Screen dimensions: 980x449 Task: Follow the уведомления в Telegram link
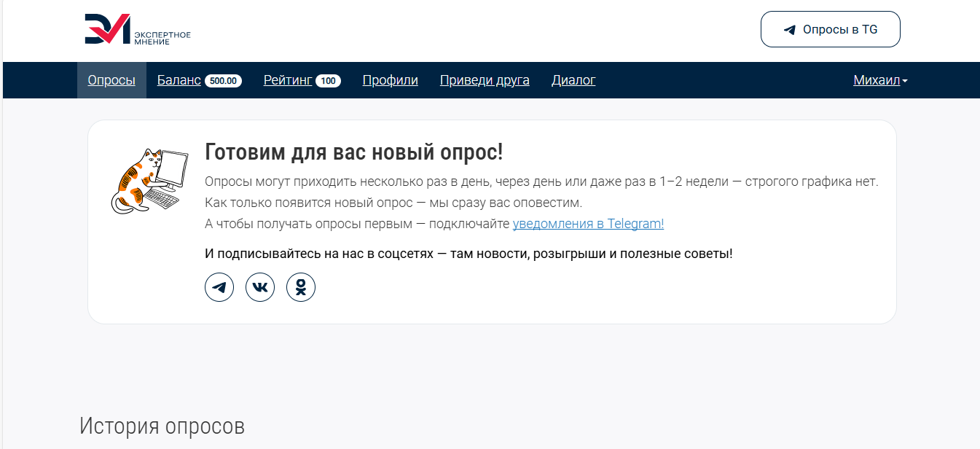[x=588, y=224]
